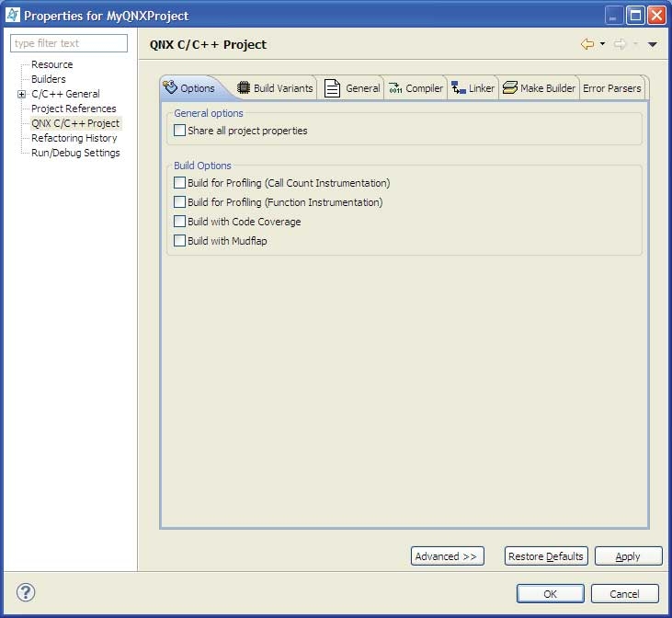Viewport: 672px width, 618px height.
Task: Open the Compiler tab
Action: (416, 88)
